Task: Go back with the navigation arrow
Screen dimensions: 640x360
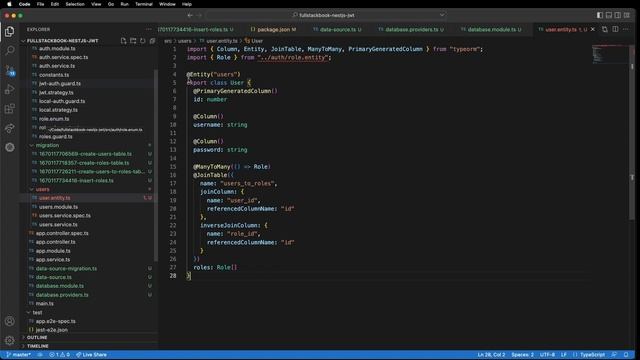Action: [x=190, y=15]
